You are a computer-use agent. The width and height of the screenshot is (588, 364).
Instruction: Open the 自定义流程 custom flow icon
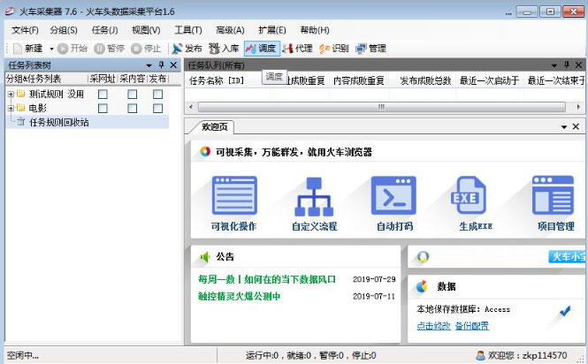click(314, 196)
